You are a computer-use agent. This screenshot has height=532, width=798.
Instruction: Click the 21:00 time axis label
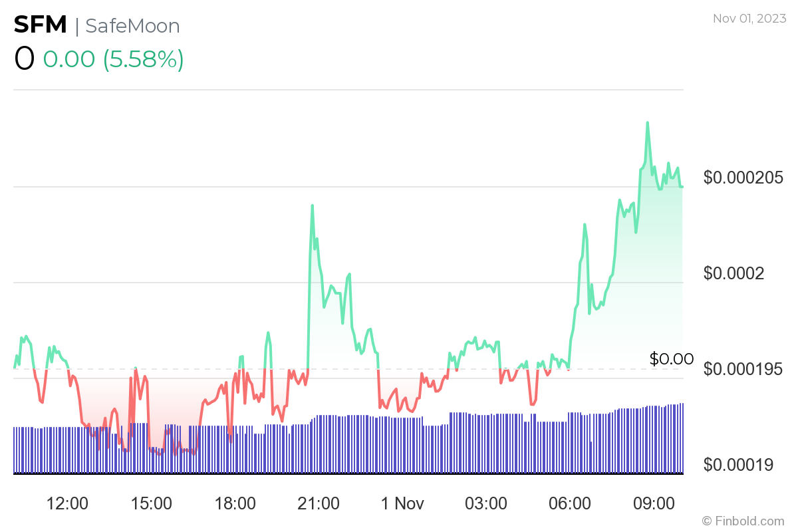pyautogui.click(x=319, y=503)
